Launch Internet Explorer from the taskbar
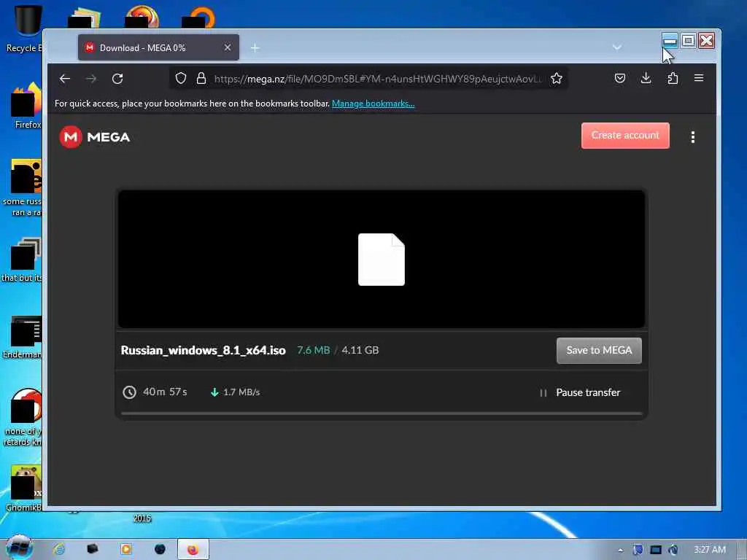 click(59, 549)
